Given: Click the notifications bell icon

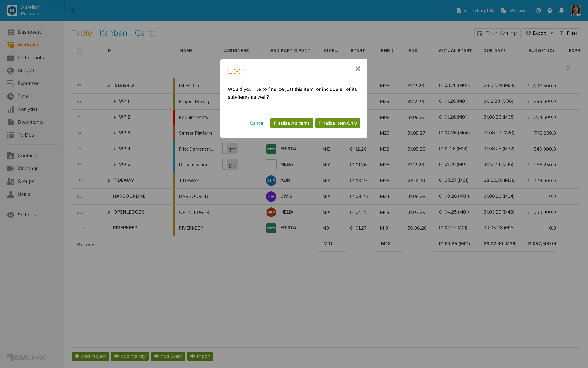Looking at the screenshot, I should point(561,10).
